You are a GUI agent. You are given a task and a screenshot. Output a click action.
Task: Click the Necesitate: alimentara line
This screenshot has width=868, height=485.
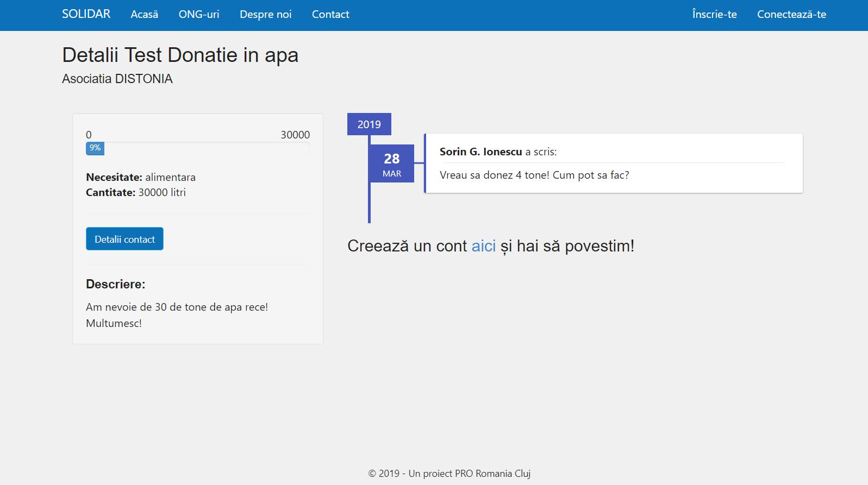click(141, 177)
